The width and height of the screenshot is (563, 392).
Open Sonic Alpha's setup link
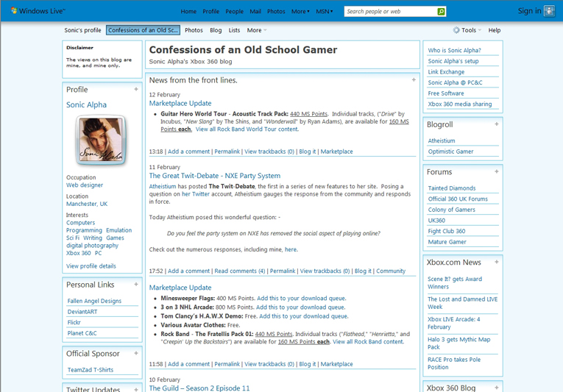[453, 61]
